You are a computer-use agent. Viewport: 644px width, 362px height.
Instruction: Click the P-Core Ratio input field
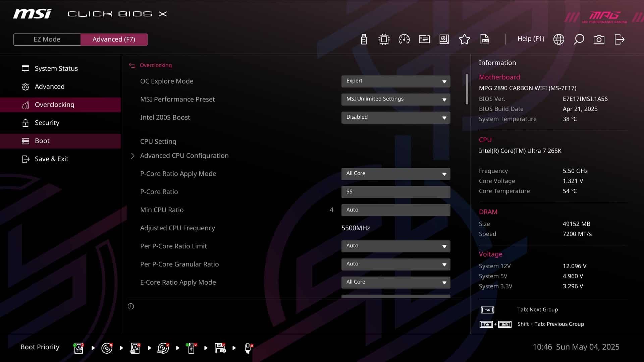click(396, 192)
